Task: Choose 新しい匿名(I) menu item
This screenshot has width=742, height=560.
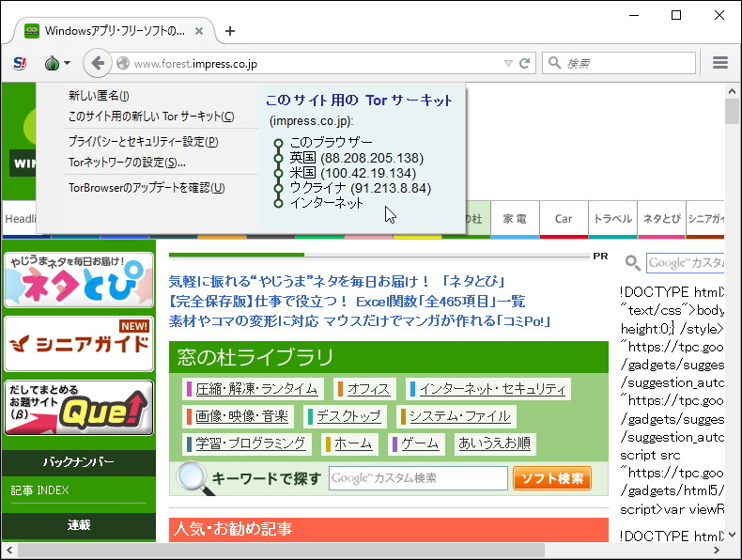Action: [99, 96]
